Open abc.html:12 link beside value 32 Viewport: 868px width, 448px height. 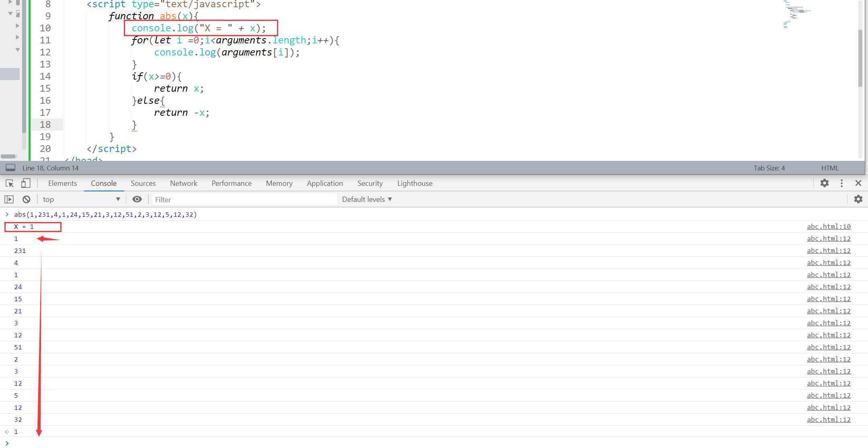(829, 420)
